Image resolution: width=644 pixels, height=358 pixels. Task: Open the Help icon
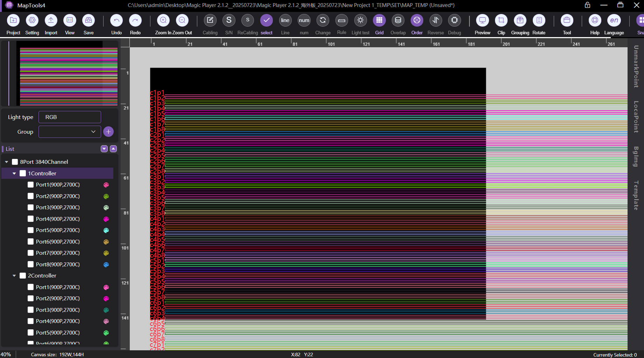[595, 21]
